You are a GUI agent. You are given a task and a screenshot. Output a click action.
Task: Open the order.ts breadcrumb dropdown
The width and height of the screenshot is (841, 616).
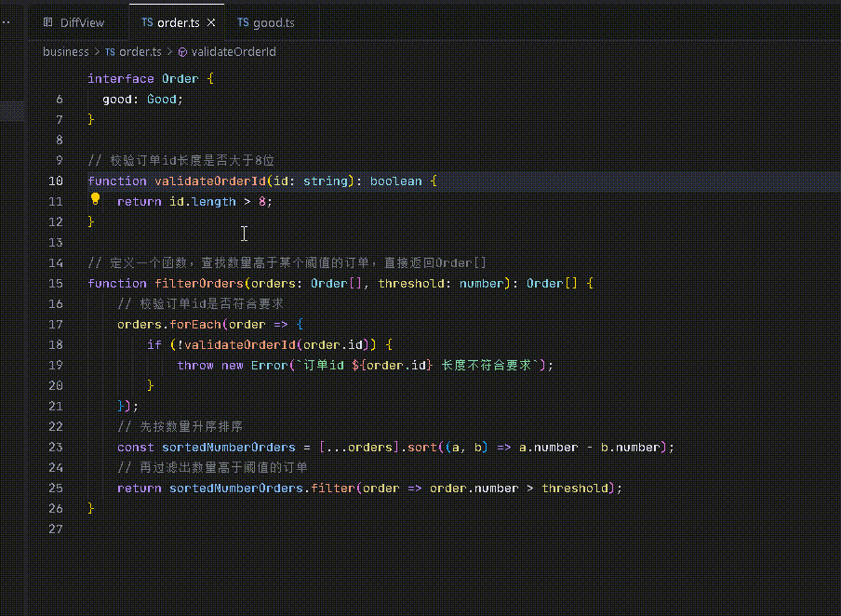(x=140, y=52)
